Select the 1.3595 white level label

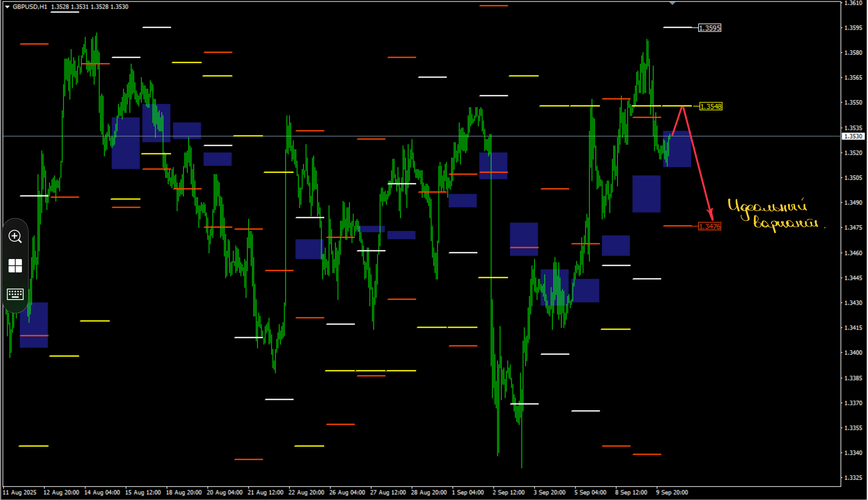click(709, 28)
